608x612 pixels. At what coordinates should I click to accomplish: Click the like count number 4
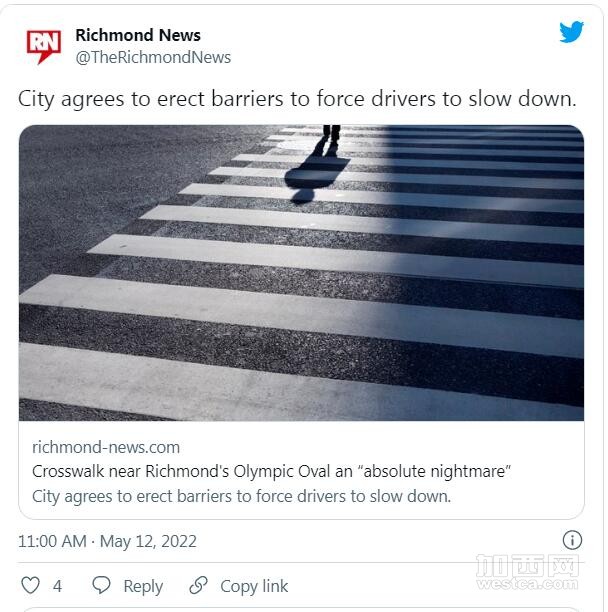(x=57, y=586)
